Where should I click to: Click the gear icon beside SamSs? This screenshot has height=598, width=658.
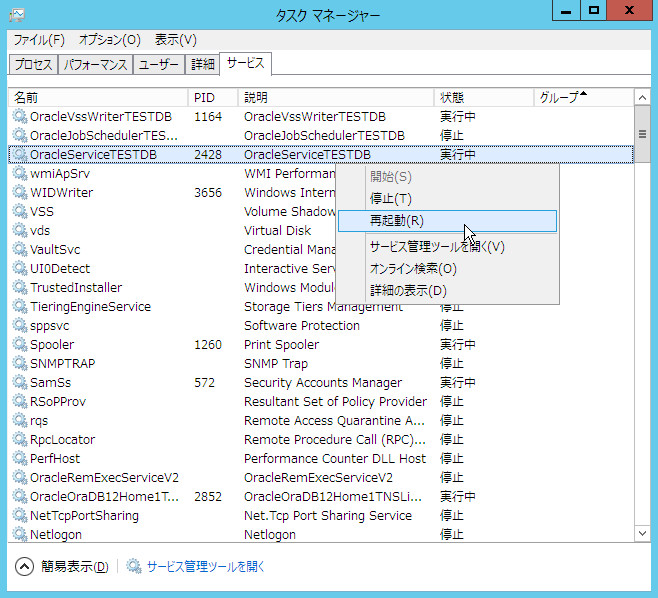(x=20, y=382)
